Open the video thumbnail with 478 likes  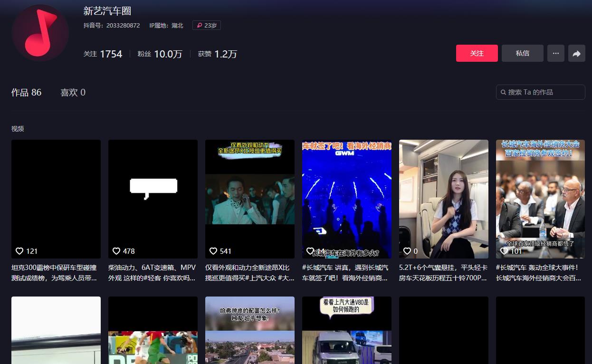153,199
